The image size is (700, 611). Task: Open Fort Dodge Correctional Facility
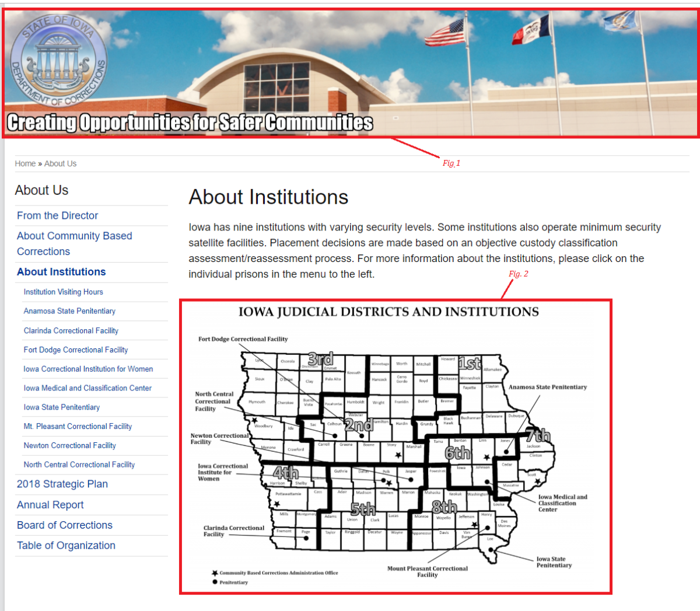coord(75,350)
